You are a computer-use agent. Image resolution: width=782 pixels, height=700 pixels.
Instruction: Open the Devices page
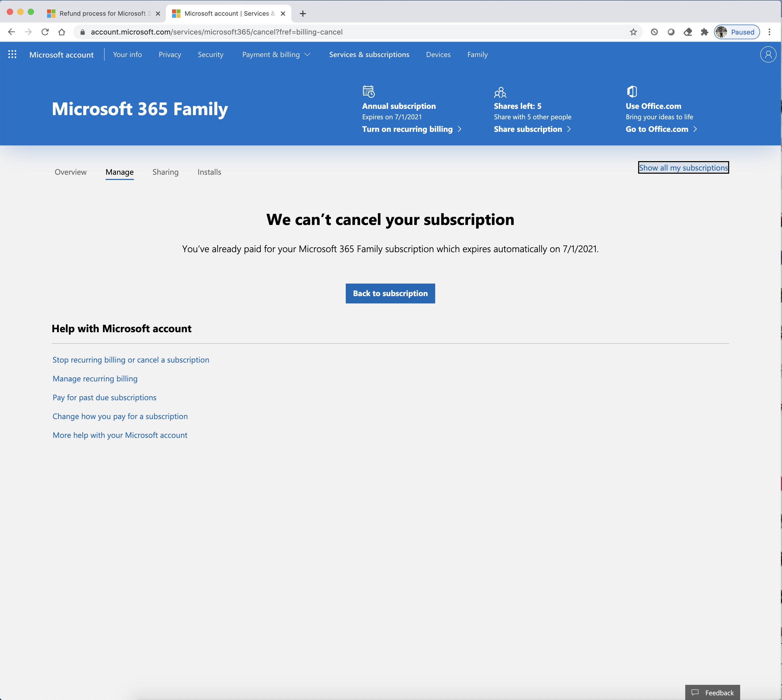(x=438, y=55)
